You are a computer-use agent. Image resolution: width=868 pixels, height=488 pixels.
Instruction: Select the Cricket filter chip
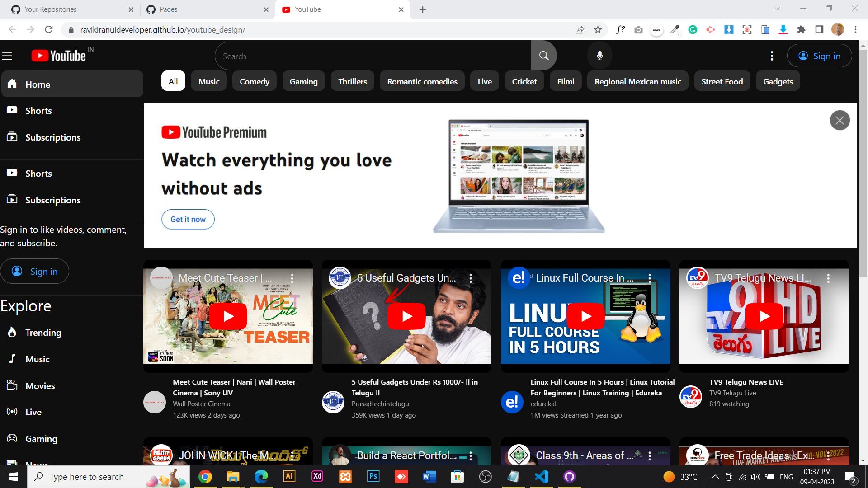(x=524, y=81)
